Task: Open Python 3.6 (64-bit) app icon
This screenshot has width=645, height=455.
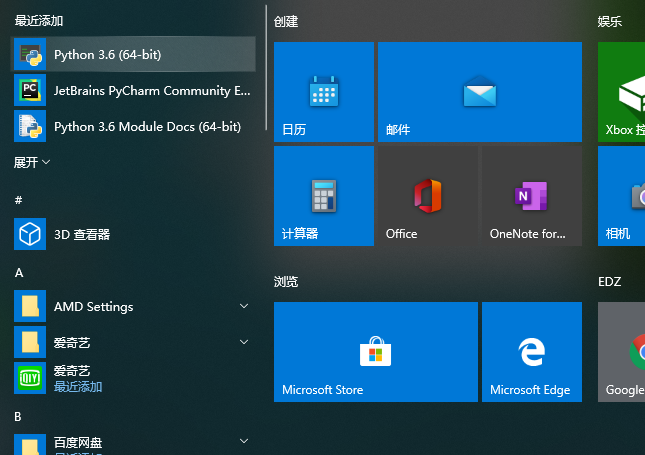Action: click(x=30, y=54)
